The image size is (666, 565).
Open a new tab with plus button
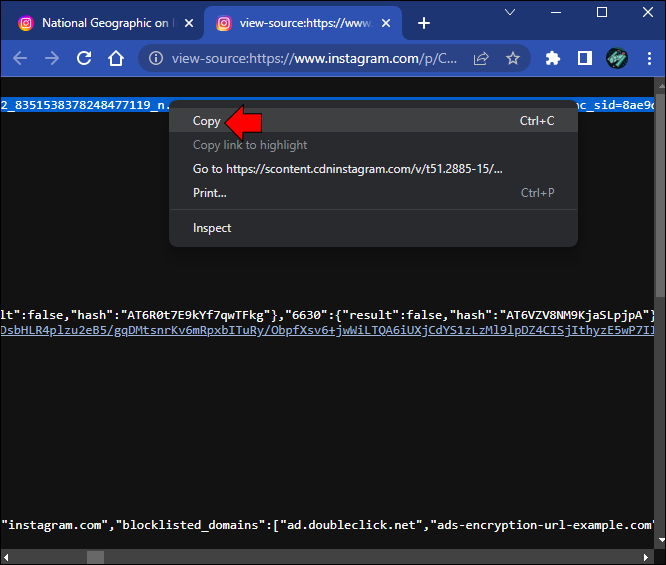point(423,23)
